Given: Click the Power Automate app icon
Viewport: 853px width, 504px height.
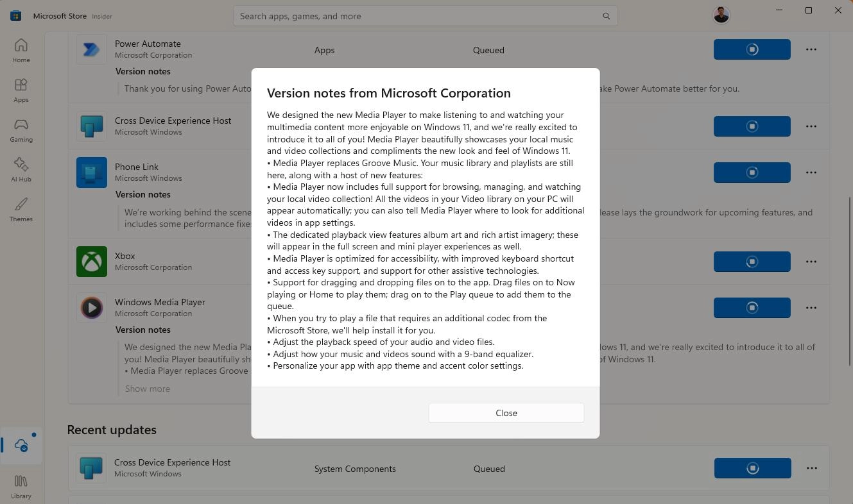Looking at the screenshot, I should (x=91, y=49).
